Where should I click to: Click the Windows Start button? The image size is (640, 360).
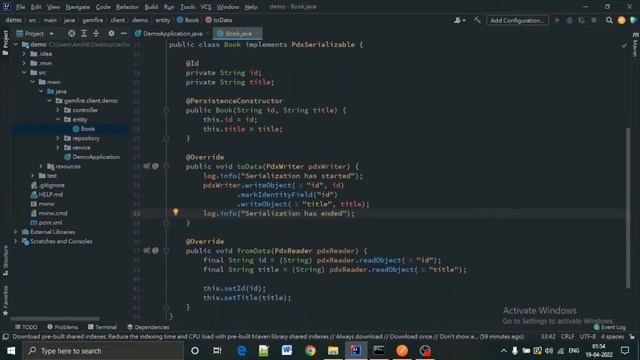[x=11, y=351]
